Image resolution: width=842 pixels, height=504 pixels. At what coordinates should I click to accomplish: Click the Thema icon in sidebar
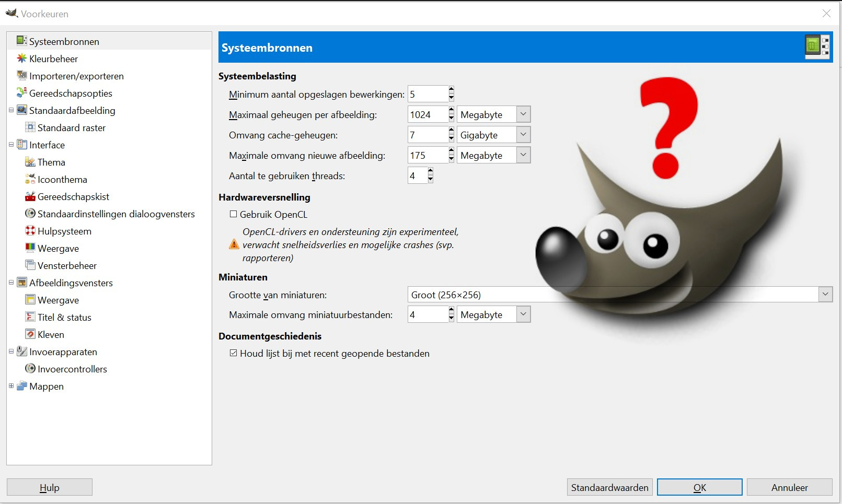click(x=30, y=162)
